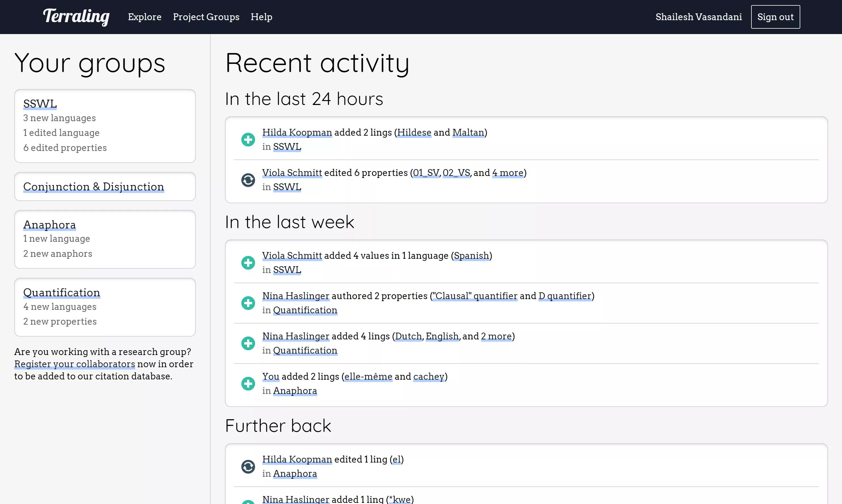This screenshot has height=504, width=842.
Task: Open the Help page from the navbar
Action: tap(261, 17)
